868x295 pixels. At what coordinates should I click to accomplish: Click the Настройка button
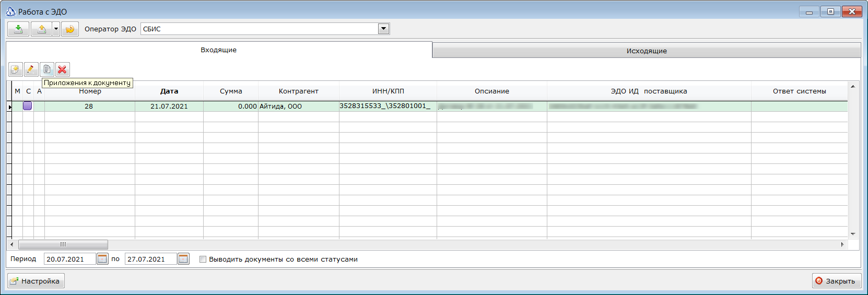36,281
